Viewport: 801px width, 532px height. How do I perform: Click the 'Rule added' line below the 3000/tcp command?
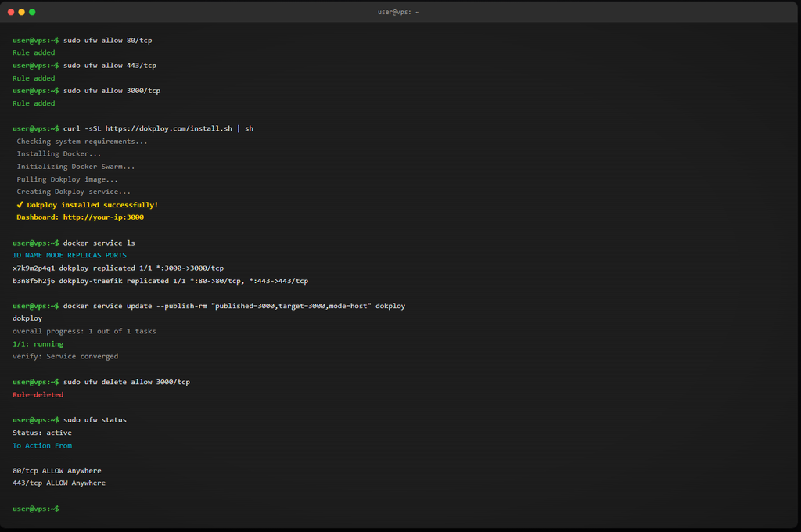[x=34, y=103]
